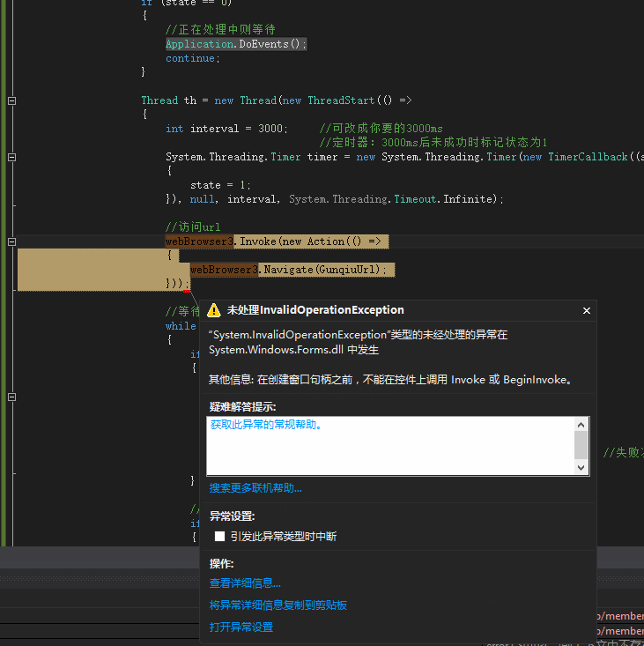Viewport: 644px width, 646px height.
Task: Click the troubleshooting tips scrollbar thumb
Action: coord(581,445)
